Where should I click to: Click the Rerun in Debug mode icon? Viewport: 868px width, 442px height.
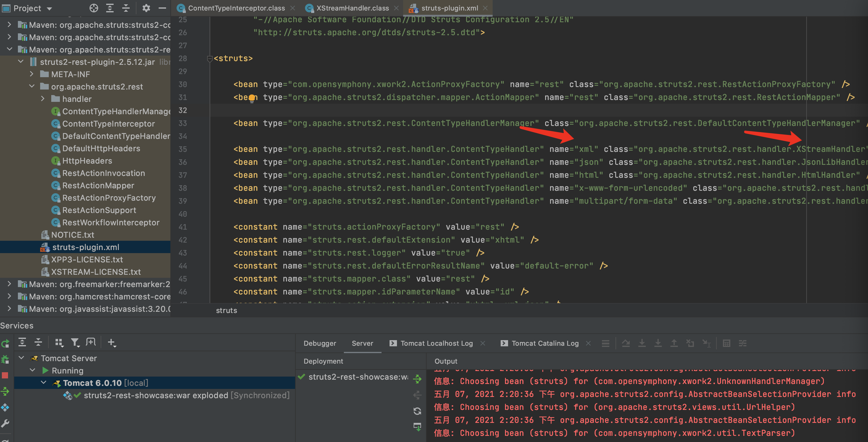click(x=5, y=360)
